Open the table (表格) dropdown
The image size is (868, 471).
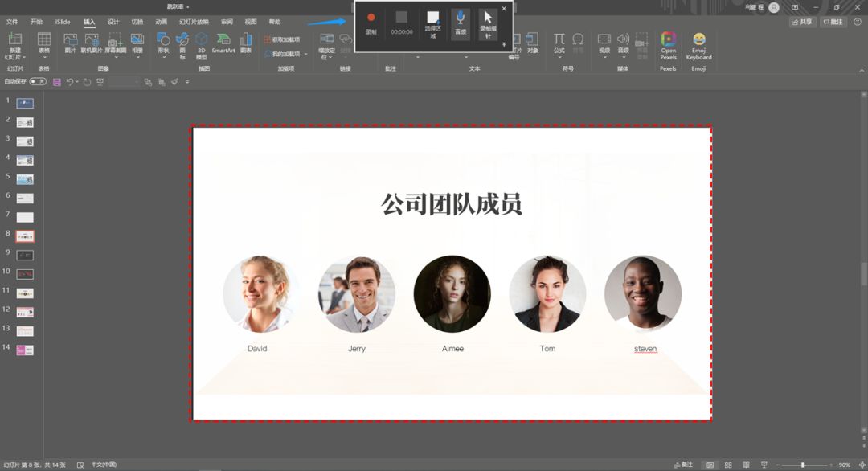44,48
